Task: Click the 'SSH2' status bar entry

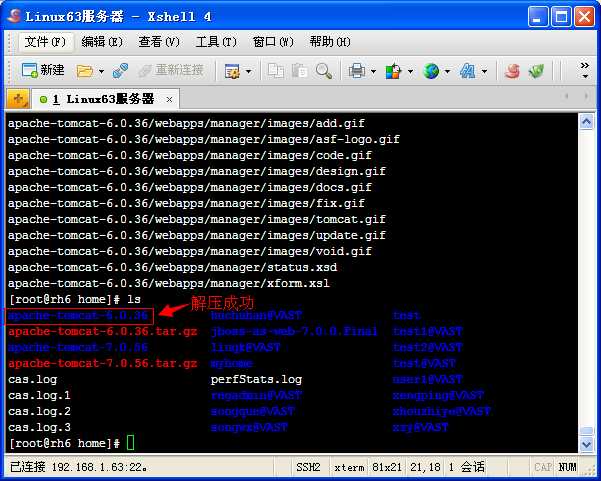Action: [308, 467]
